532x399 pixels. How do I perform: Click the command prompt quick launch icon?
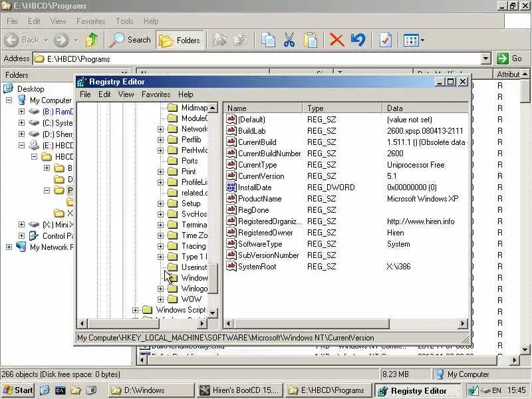[x=60, y=390]
